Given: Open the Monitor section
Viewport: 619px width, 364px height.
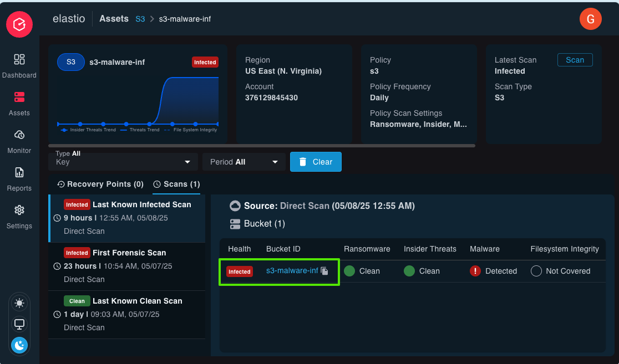Looking at the screenshot, I should tap(19, 142).
